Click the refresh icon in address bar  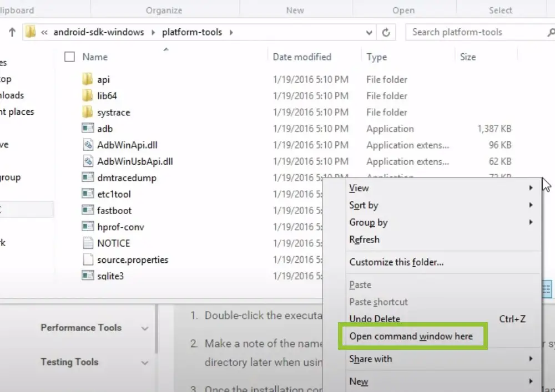click(386, 33)
